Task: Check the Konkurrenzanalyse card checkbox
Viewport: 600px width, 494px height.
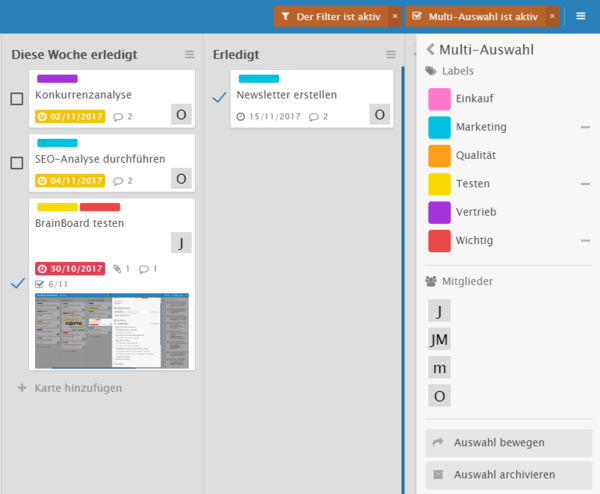Action: (17, 99)
